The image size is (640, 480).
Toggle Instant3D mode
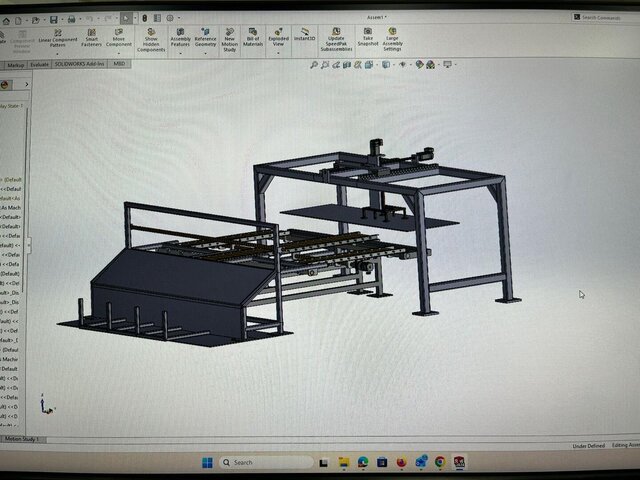click(304, 35)
